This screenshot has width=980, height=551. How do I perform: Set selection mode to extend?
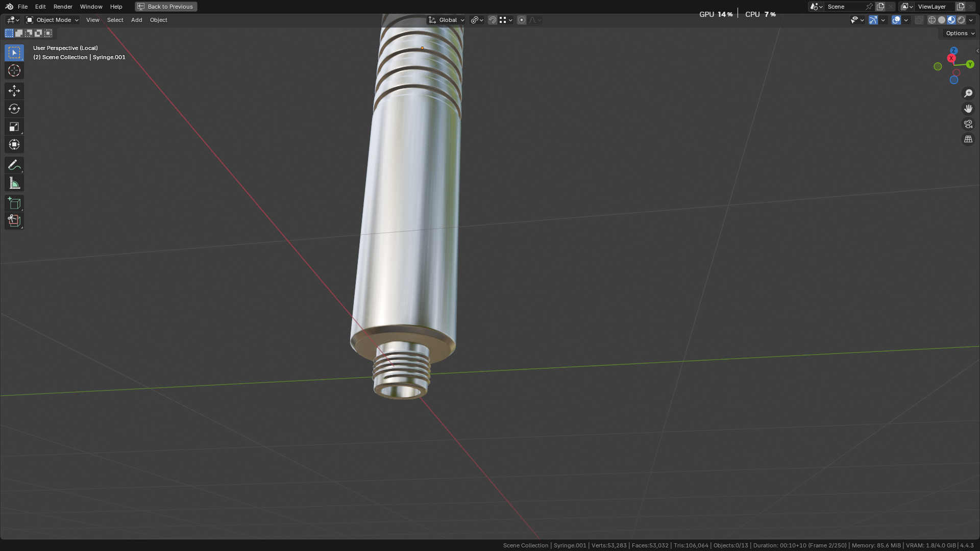click(19, 33)
